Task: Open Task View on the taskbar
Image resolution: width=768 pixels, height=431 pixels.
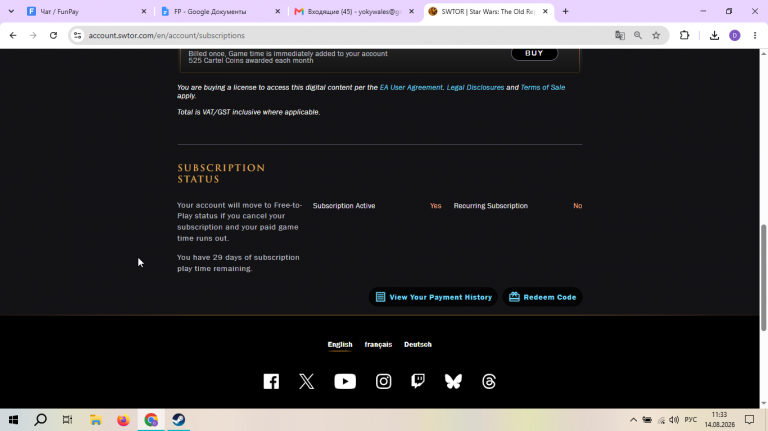Action: click(x=68, y=420)
